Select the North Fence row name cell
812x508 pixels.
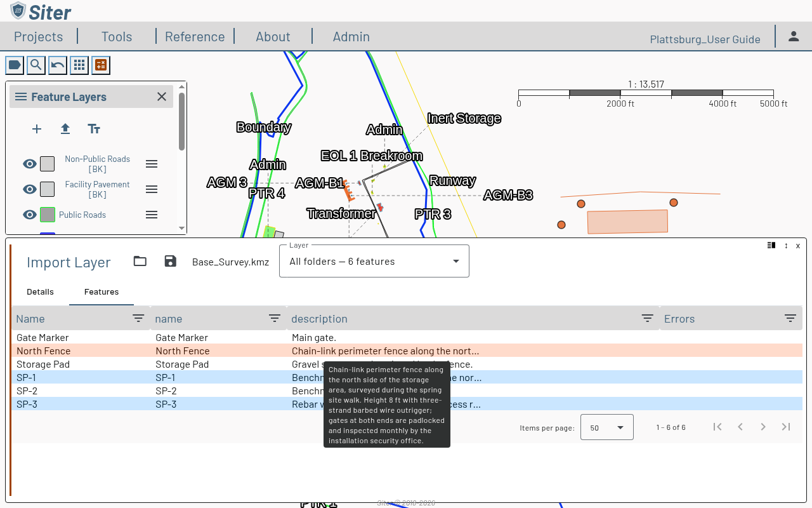point(44,351)
